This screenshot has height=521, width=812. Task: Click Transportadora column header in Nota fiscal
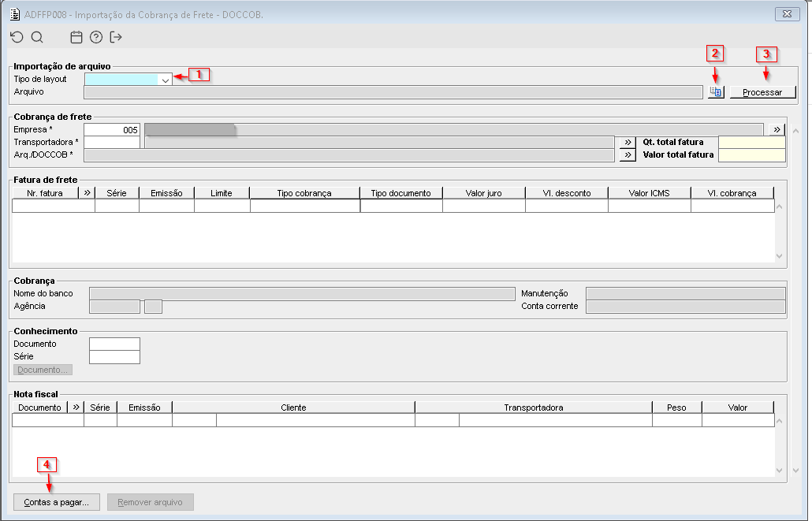pyautogui.click(x=534, y=407)
